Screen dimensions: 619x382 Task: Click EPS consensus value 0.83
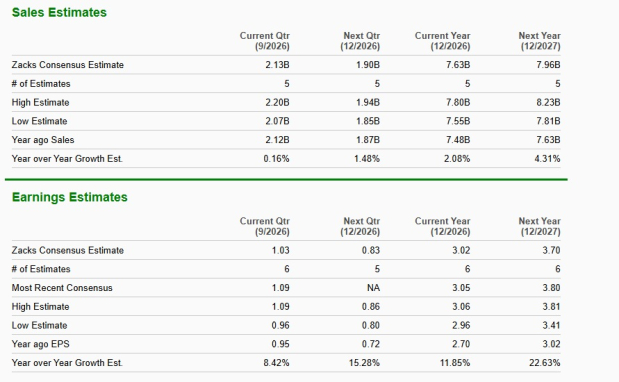(x=371, y=250)
